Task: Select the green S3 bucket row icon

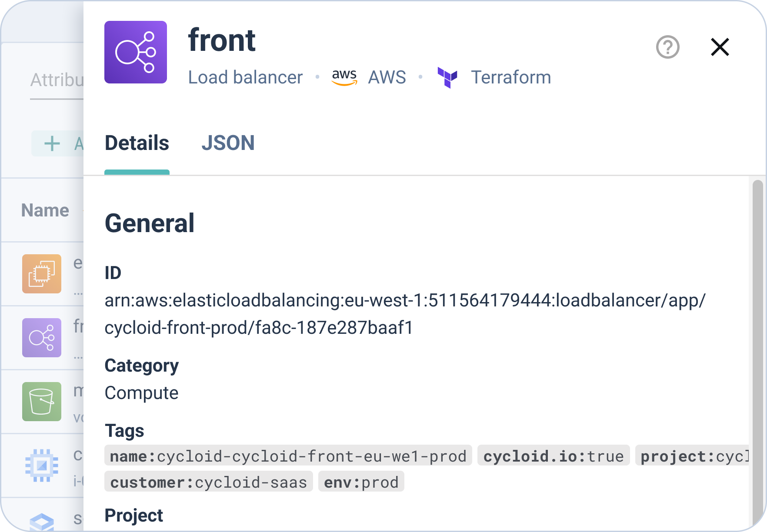Action: click(x=42, y=402)
